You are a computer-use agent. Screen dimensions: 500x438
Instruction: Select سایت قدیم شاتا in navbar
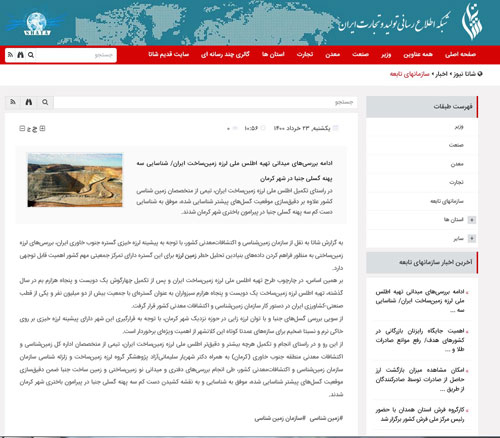(168, 54)
